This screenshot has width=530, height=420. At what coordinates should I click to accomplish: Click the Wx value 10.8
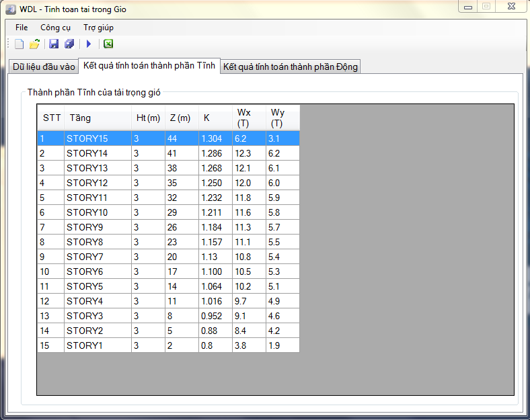point(249,257)
